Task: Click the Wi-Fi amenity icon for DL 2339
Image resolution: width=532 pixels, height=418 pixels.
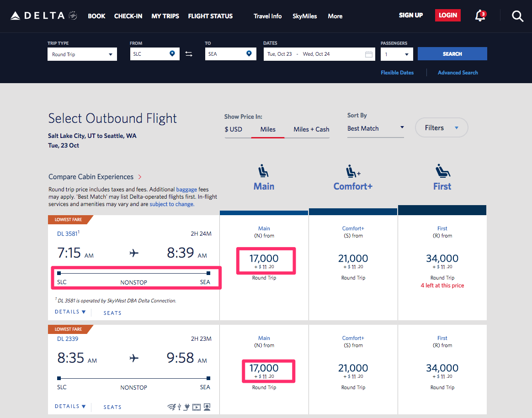Action: click(171, 407)
